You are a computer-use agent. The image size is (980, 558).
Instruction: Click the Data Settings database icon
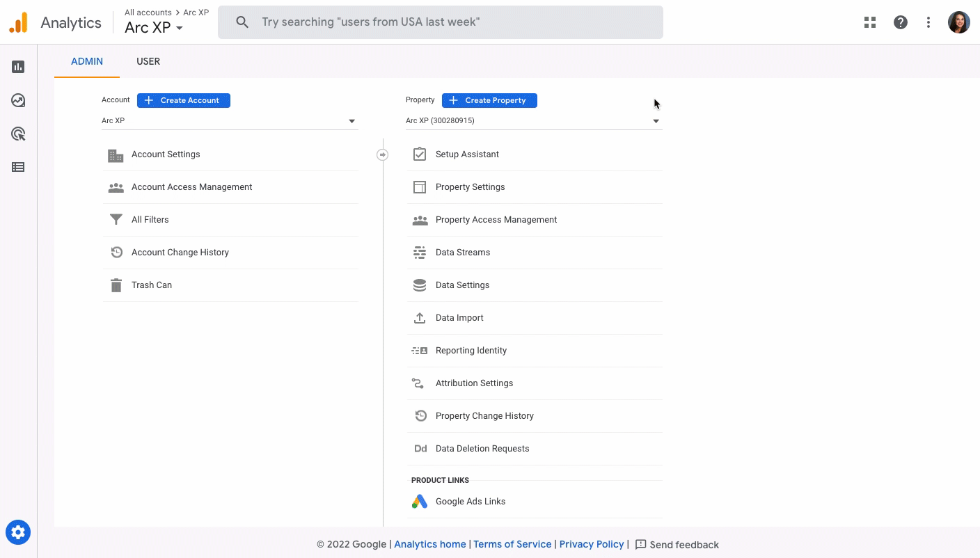click(x=420, y=285)
